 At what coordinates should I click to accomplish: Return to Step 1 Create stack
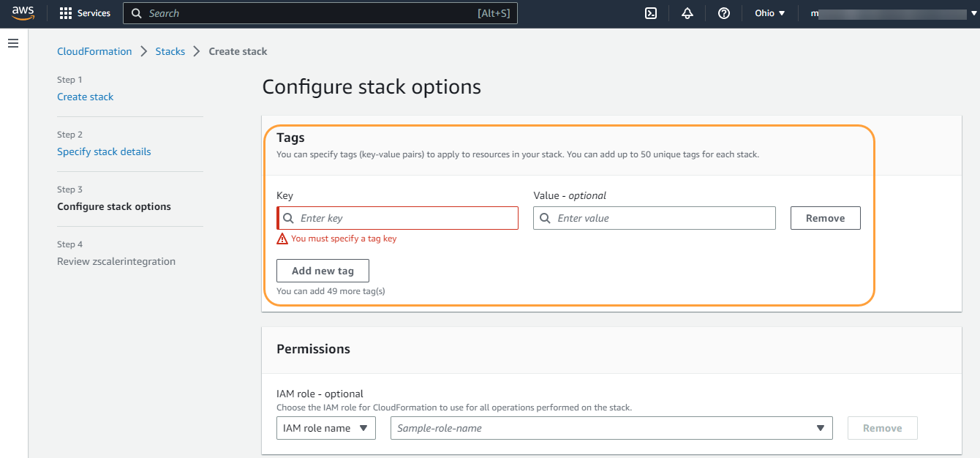point(86,97)
